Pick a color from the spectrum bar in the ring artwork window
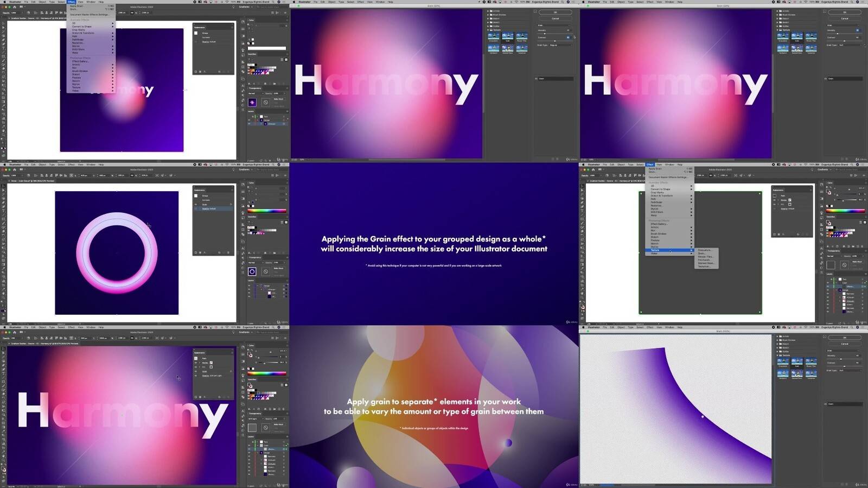This screenshot has width=868, height=488. click(x=267, y=211)
